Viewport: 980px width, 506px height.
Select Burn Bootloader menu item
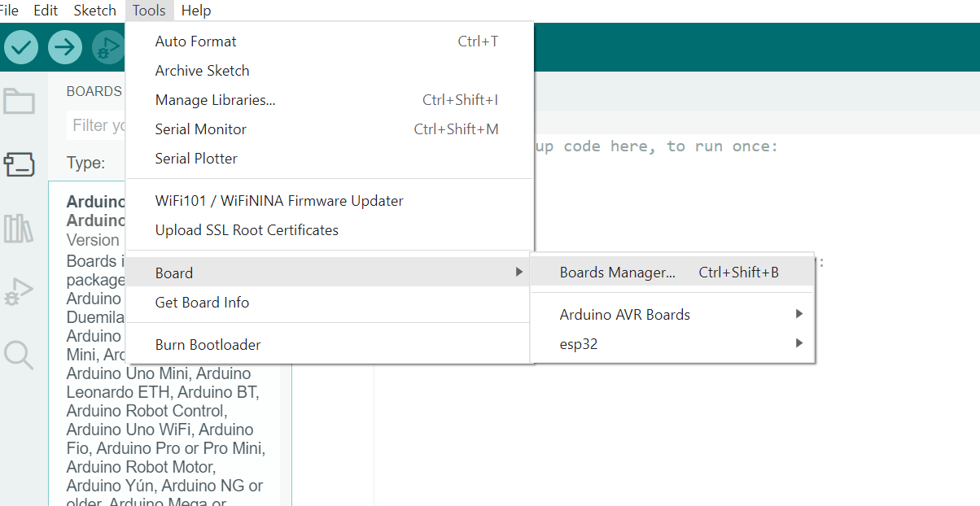click(x=208, y=345)
